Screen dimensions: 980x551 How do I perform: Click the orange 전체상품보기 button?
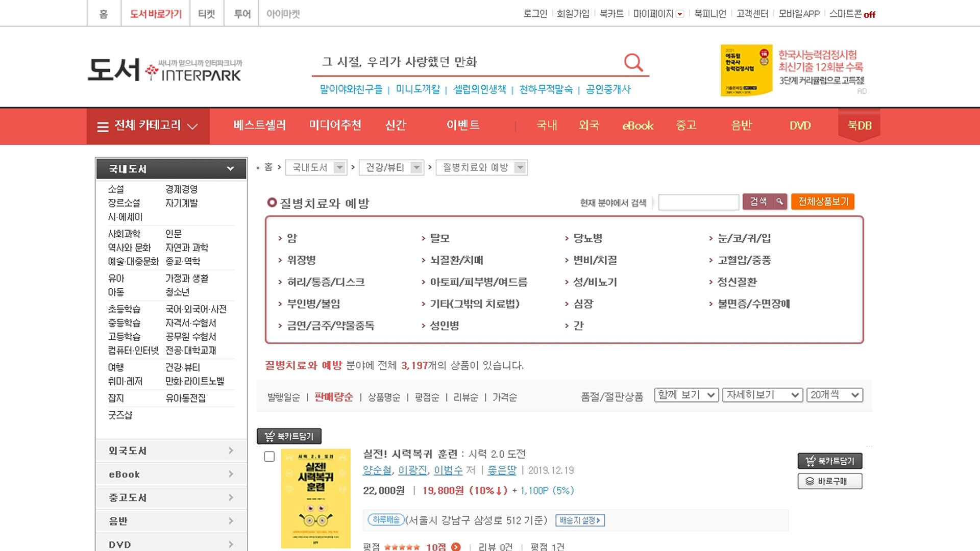[x=823, y=202]
